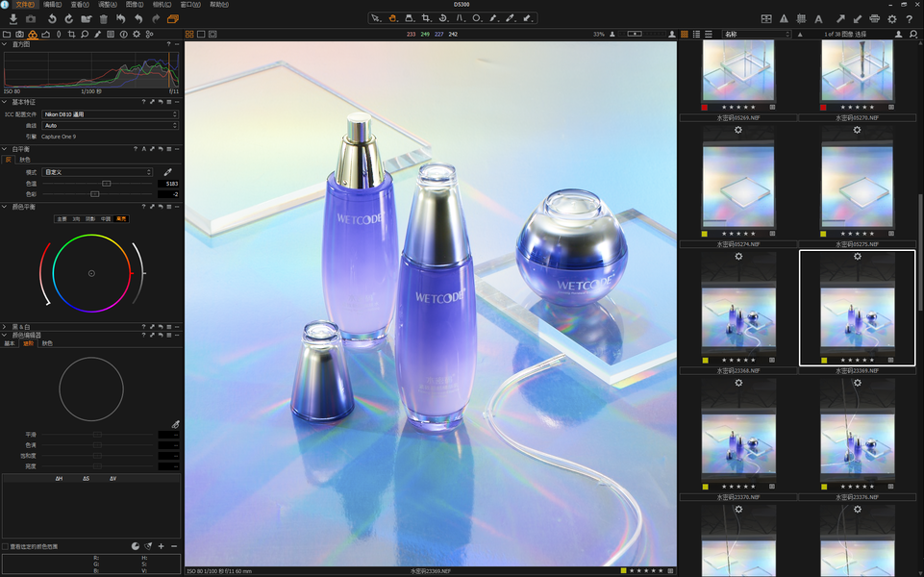924x577 pixels.
Task: Click the minus button to remove color range
Action: (174, 546)
